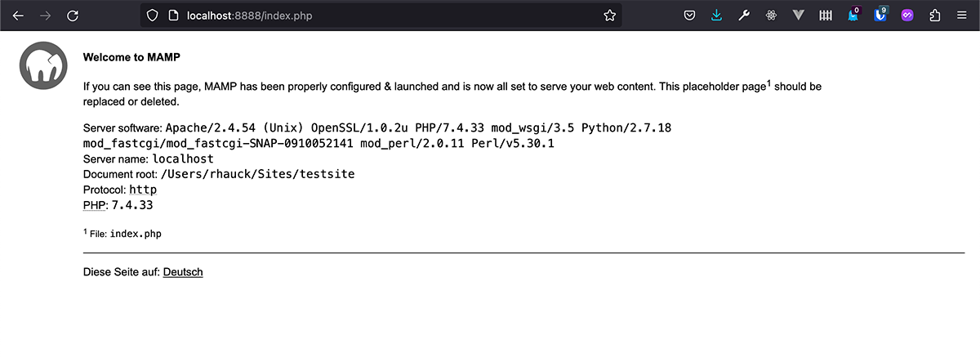Click the footnote 1 superscript reference
The height and width of the screenshot is (362, 980).
pos(768,82)
